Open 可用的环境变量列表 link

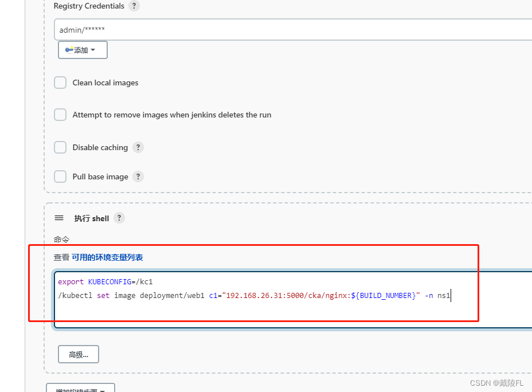[x=107, y=257]
